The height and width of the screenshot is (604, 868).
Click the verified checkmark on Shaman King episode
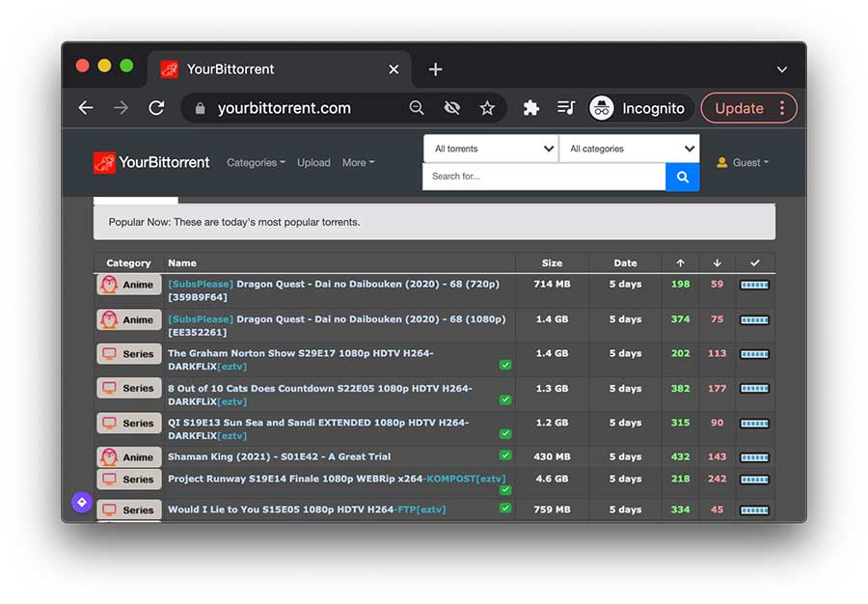[x=504, y=456]
